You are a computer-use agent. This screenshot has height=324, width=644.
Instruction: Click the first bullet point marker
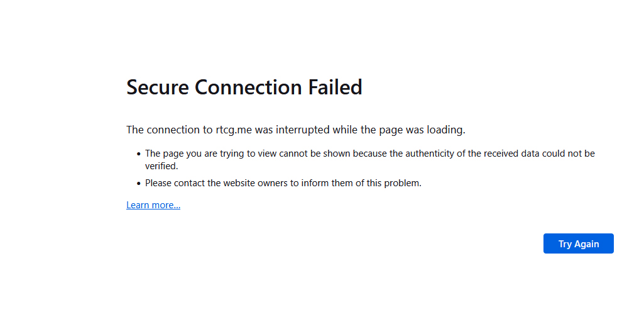pyautogui.click(x=138, y=154)
